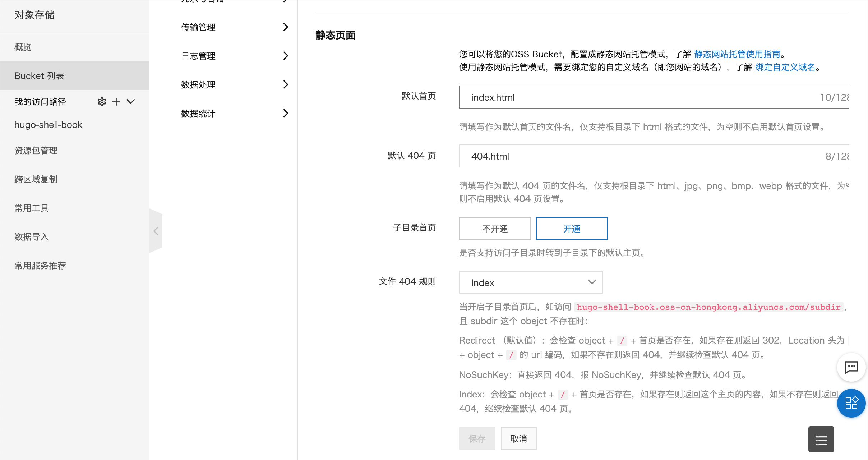The height and width of the screenshot is (460, 868).
Task: Open the 概览 sidebar item
Action: 23,47
